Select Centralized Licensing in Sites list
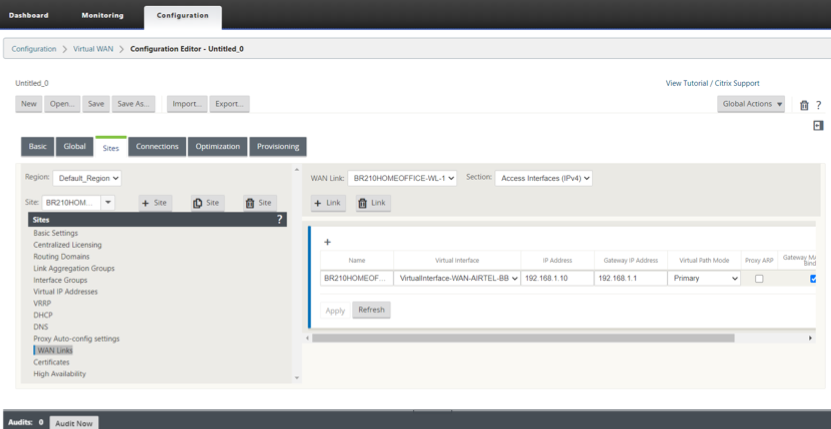This screenshot has width=831, height=429. click(x=67, y=245)
